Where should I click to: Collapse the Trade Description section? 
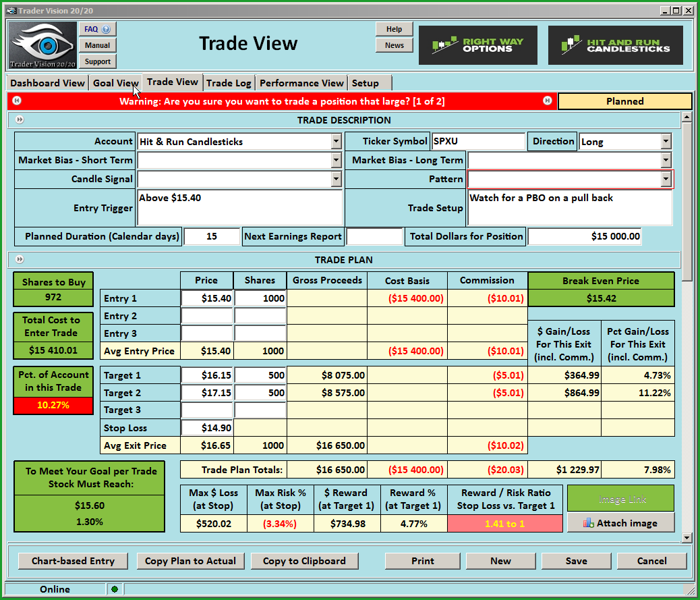pos(20,120)
